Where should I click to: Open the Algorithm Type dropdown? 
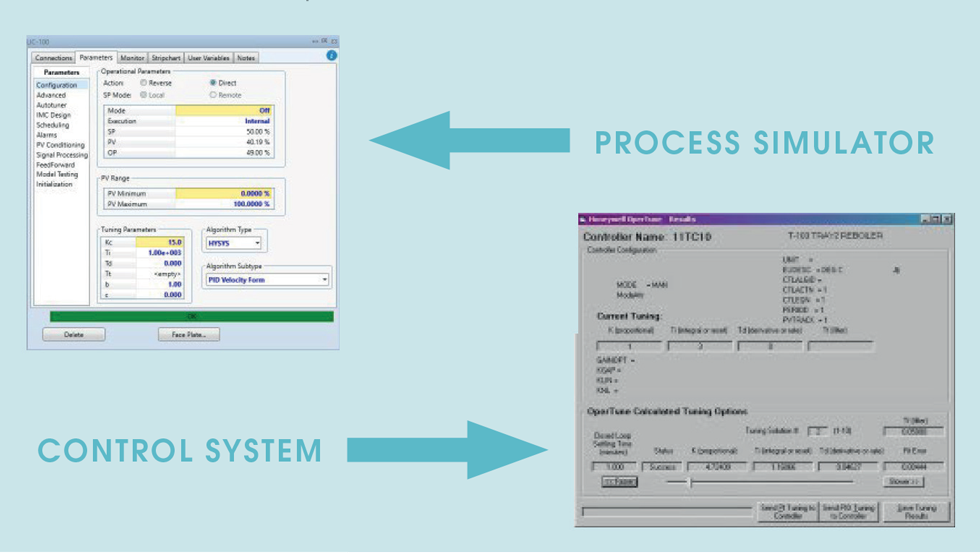(x=233, y=242)
